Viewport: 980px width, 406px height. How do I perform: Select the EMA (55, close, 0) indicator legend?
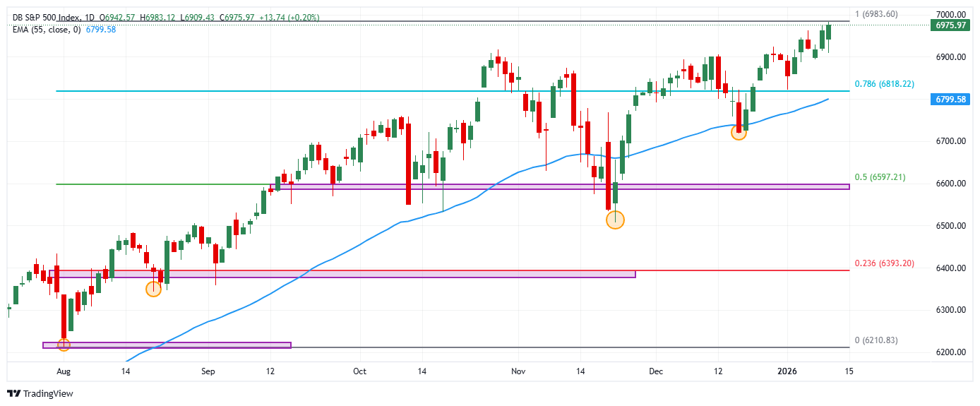coord(45,29)
